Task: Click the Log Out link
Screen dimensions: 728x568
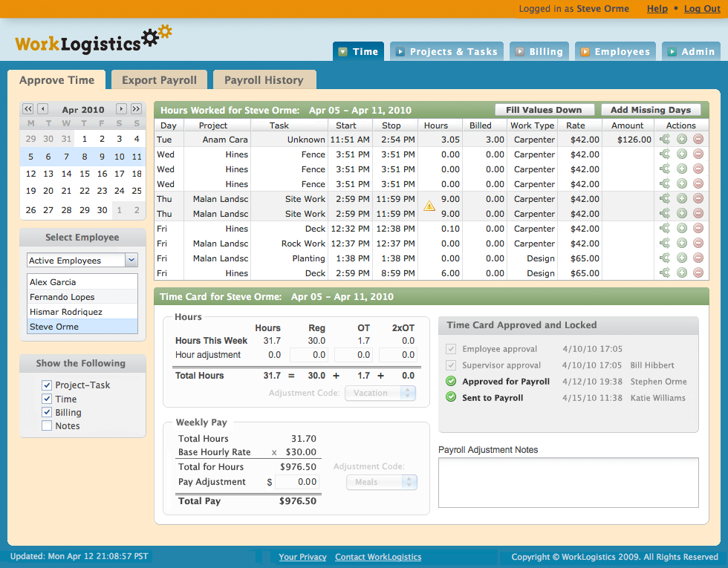Action: point(702,9)
